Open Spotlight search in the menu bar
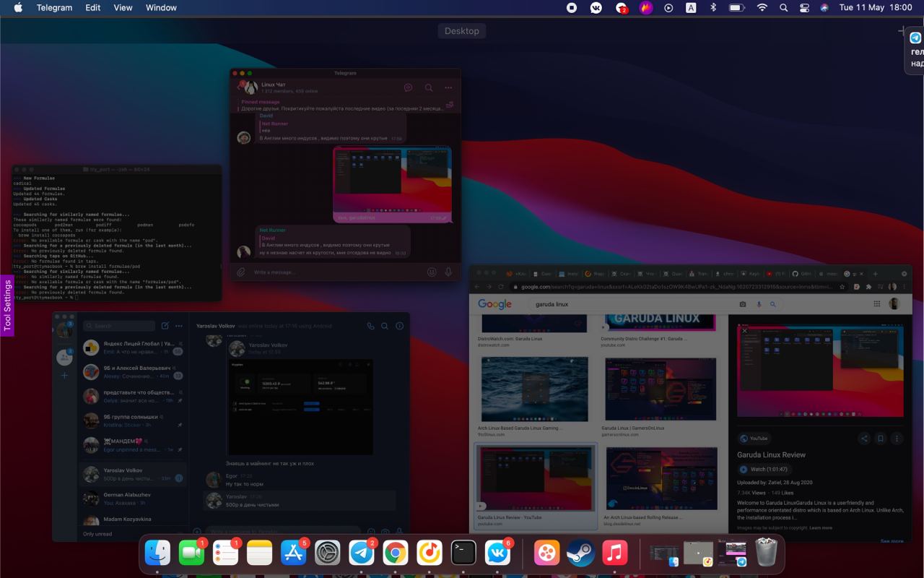This screenshot has width=924, height=578. 783,8
